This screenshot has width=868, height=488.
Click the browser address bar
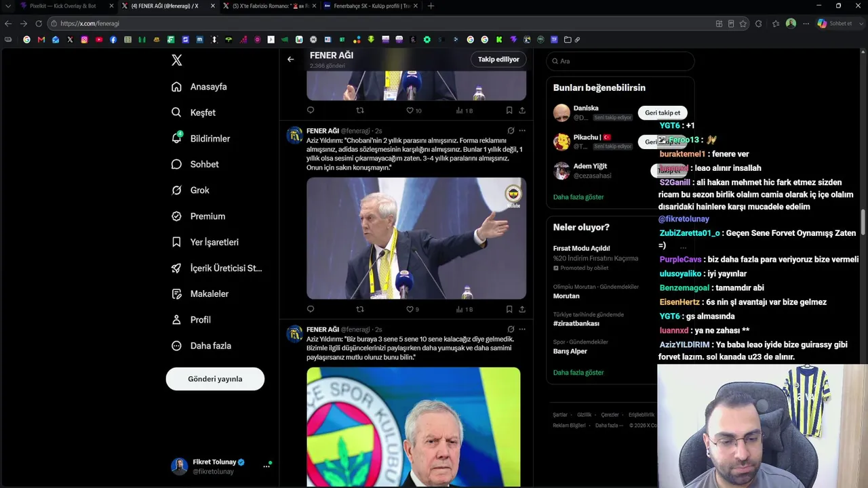[x=380, y=24]
